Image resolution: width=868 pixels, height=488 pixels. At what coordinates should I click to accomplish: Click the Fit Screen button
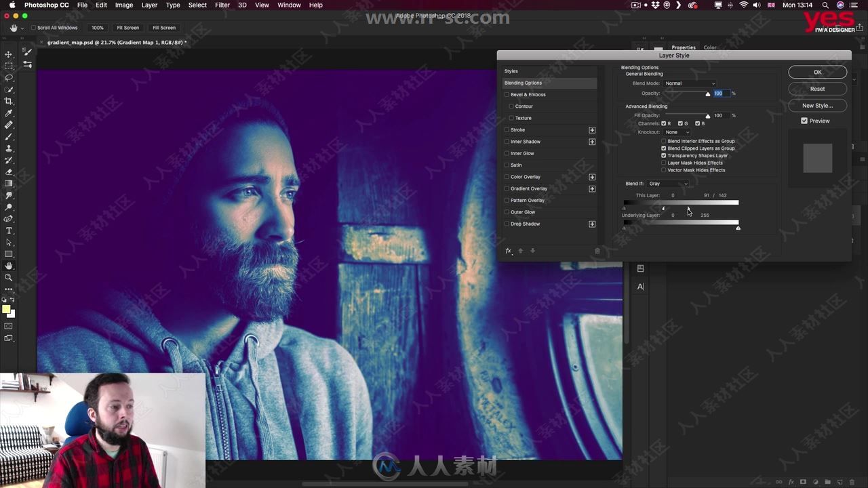tap(127, 28)
